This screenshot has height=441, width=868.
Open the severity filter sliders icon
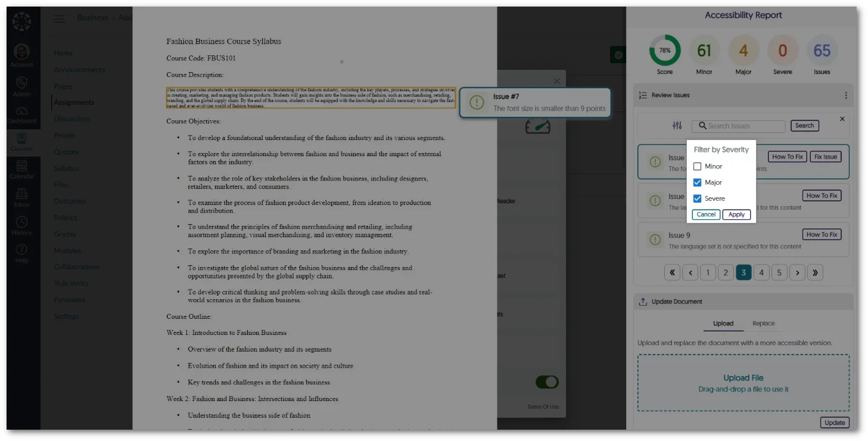(x=676, y=126)
